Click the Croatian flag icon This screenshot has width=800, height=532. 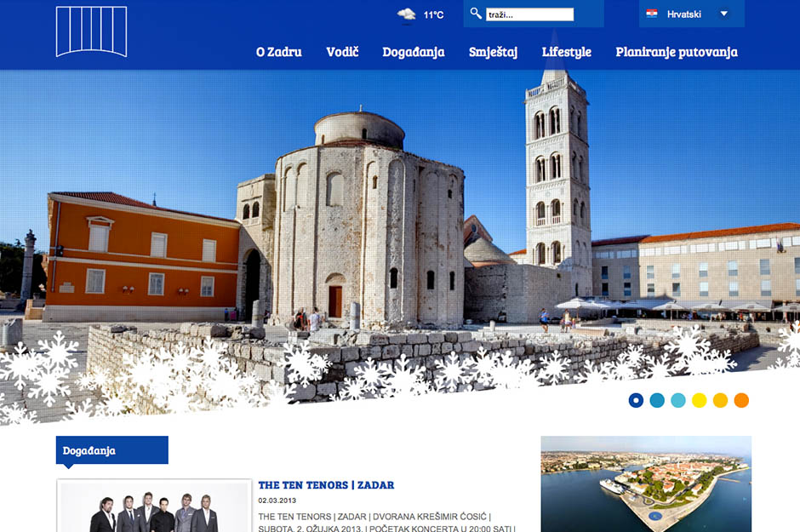[x=652, y=14]
